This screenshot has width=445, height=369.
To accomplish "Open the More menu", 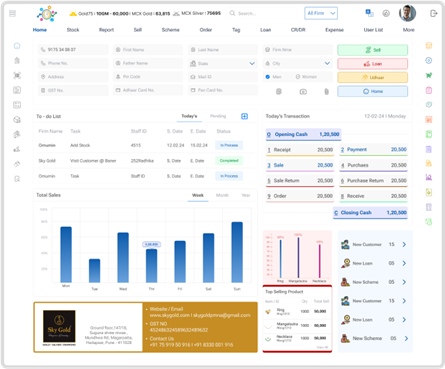I will point(409,30).
